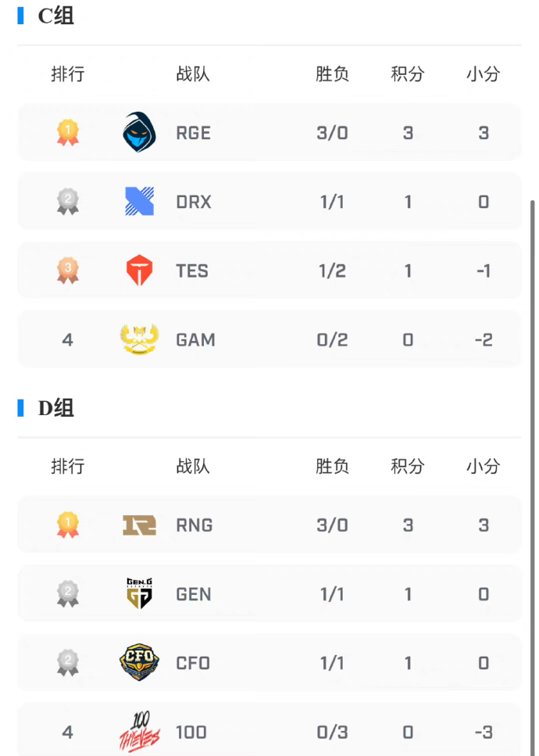Click the GAM team logo
The width and height of the screenshot is (539, 756).
tap(139, 339)
